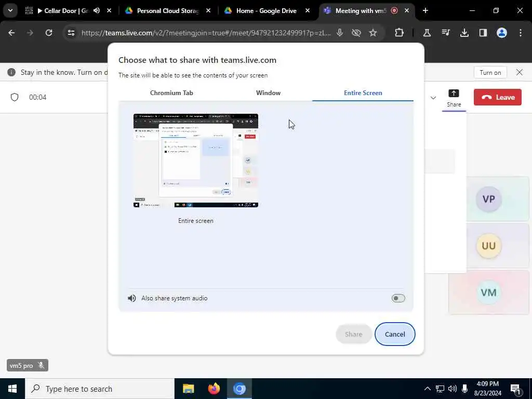Click the info icon in notification banner
The width and height of the screenshot is (532, 399).
(11, 72)
